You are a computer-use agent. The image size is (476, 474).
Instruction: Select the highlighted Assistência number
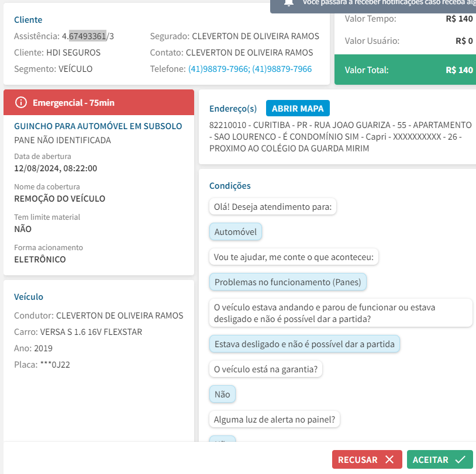(87, 36)
